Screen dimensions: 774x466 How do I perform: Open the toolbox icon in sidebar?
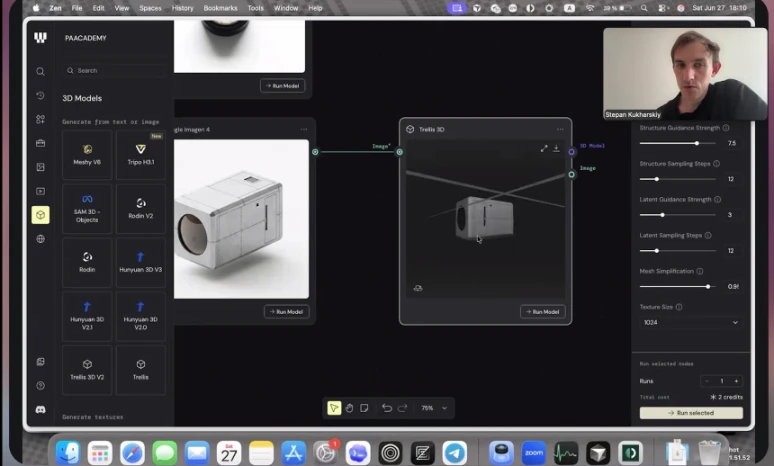click(x=40, y=143)
